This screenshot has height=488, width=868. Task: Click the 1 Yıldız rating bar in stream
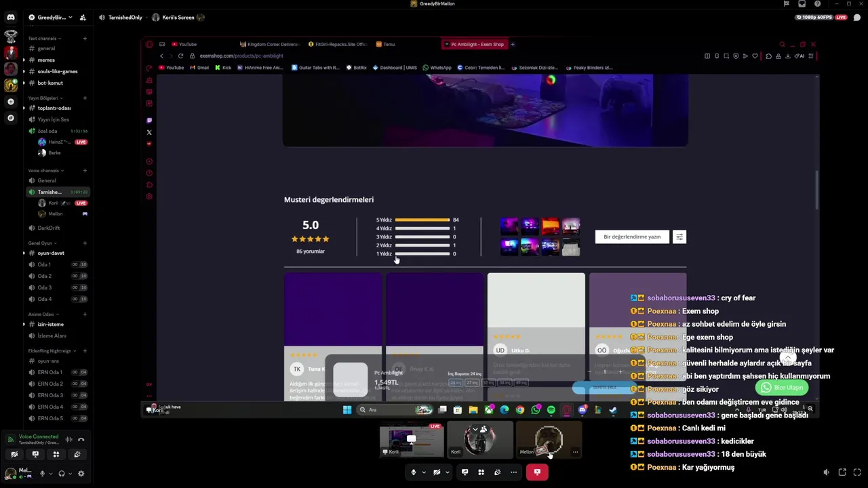(422, 253)
